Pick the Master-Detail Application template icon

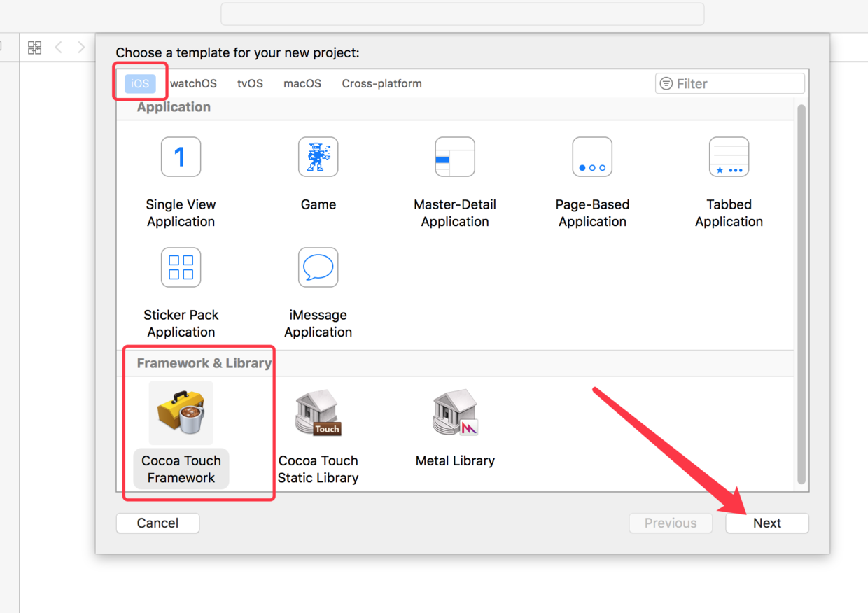click(x=455, y=157)
